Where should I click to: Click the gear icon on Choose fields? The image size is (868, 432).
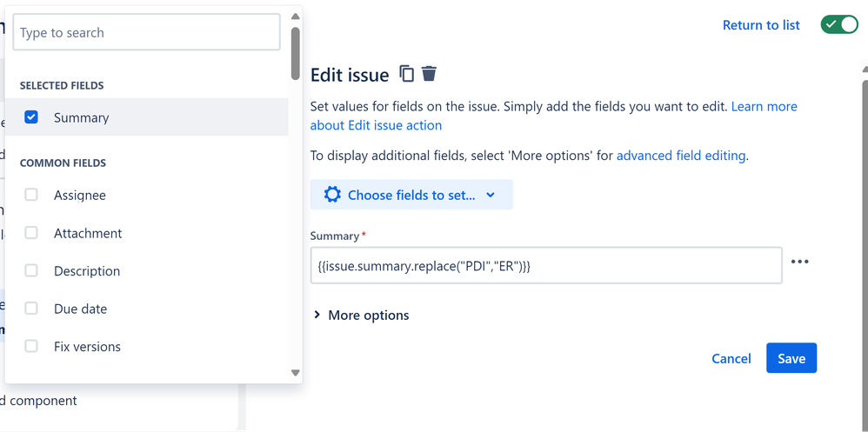(332, 195)
